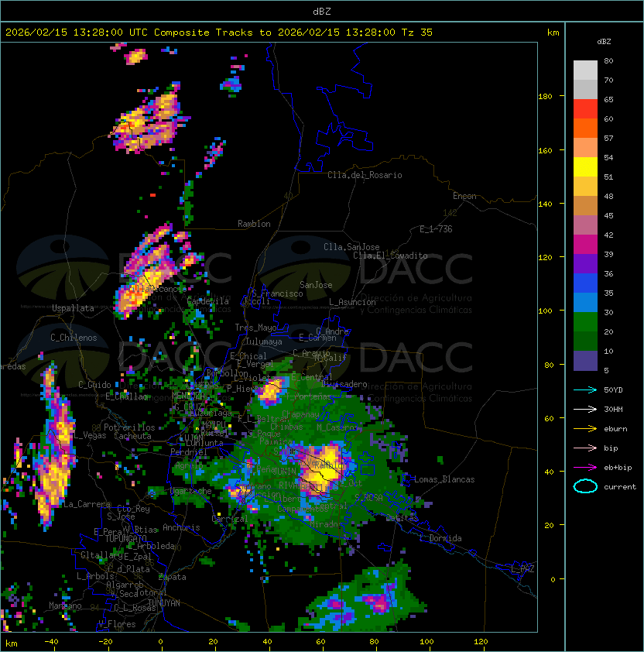Image resolution: width=644 pixels, height=652 pixels.
Task: Select the purple 36-39 dBZ swatch
Action: pos(585,263)
